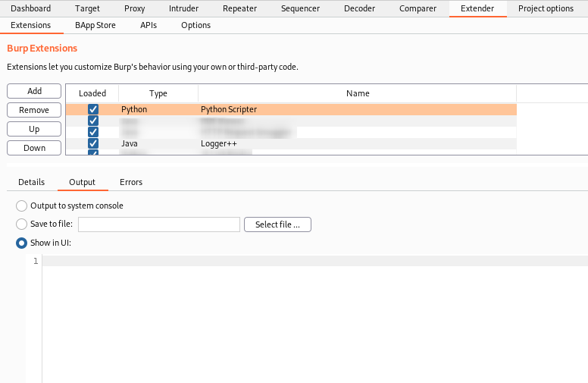Image resolution: width=588 pixels, height=383 pixels.
Task: Move extension Up in the list
Action: 34,129
